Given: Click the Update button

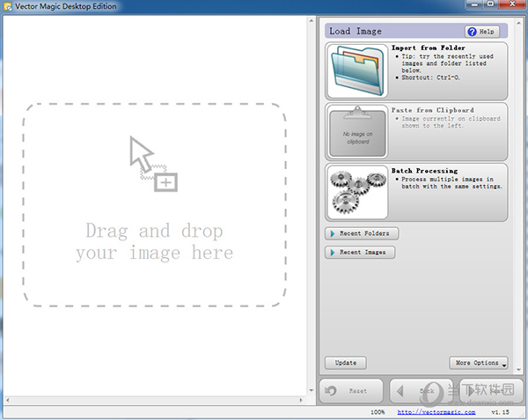Looking at the screenshot, I should click(346, 363).
